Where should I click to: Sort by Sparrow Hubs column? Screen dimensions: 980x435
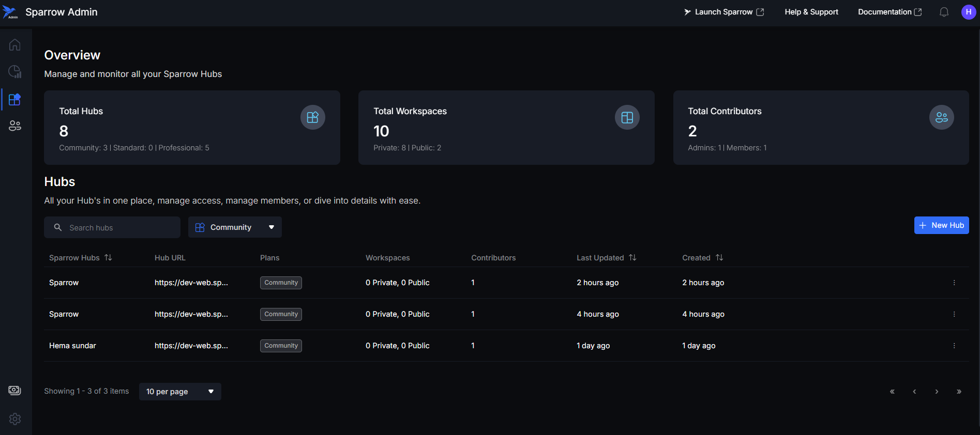point(108,257)
